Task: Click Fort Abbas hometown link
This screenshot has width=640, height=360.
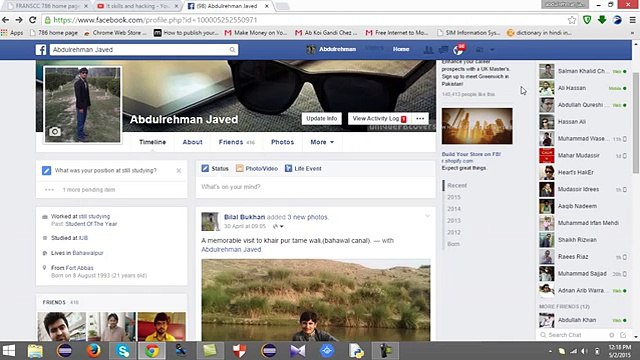Action: 80,268
